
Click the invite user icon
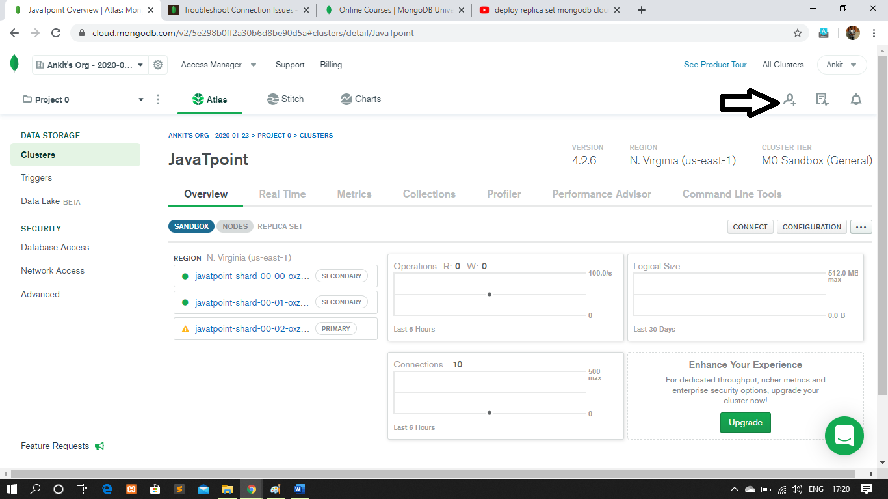point(790,100)
